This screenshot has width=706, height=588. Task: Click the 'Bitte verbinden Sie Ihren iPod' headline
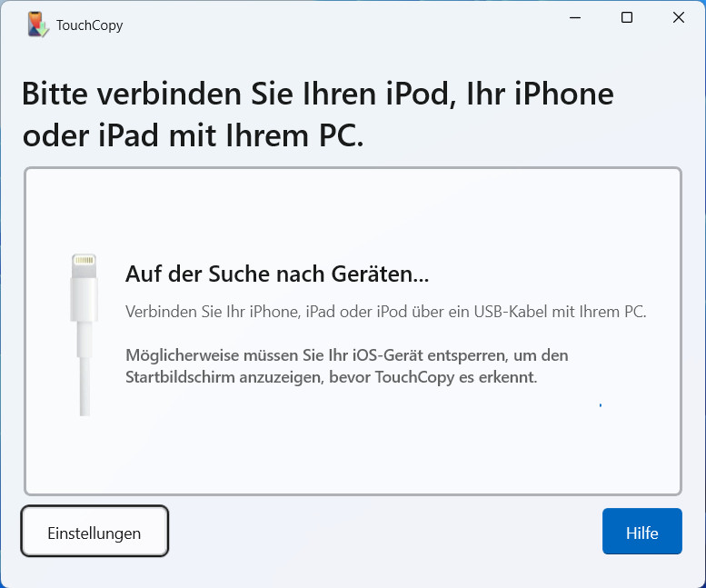coord(318,115)
